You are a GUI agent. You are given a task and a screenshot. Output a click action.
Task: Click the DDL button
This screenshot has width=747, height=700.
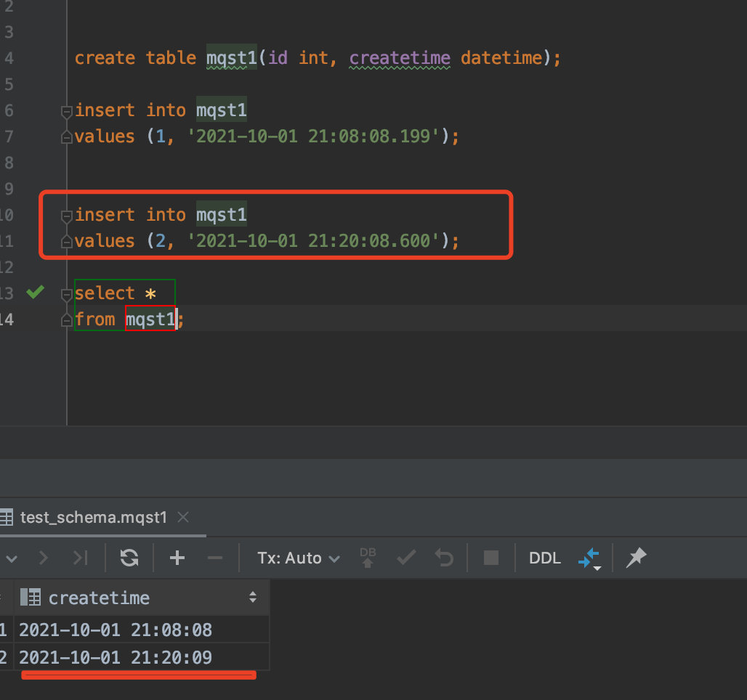tap(544, 558)
